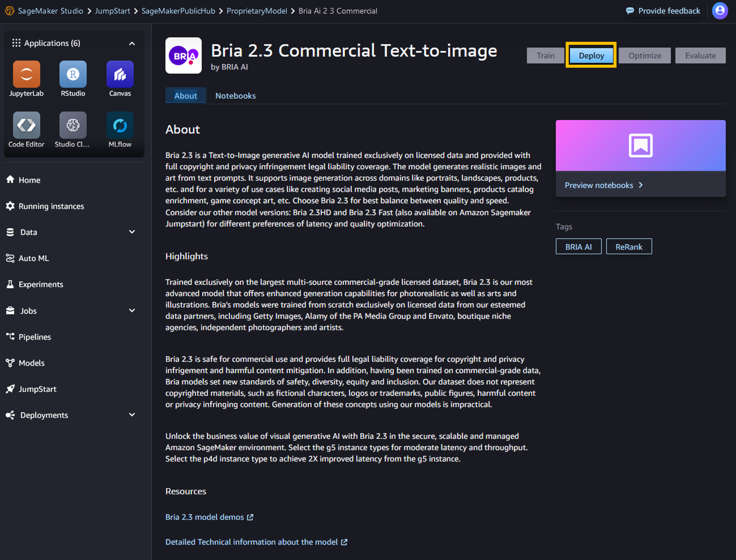This screenshot has height=560, width=736.
Task: Click the Home house icon in sidebar
Action: (x=10, y=180)
